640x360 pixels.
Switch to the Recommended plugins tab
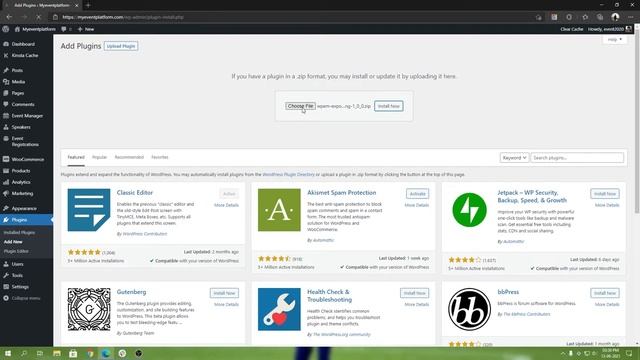pyautogui.click(x=129, y=157)
